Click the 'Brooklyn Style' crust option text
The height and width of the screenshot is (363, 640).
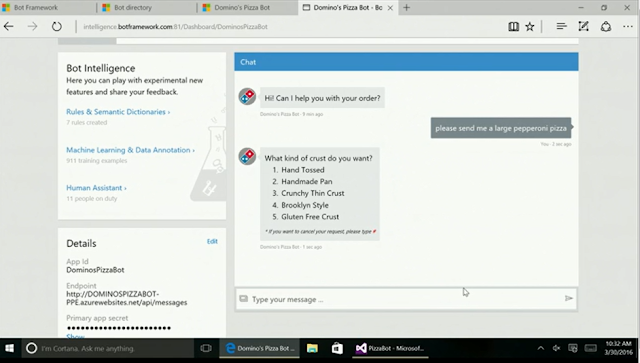305,205
